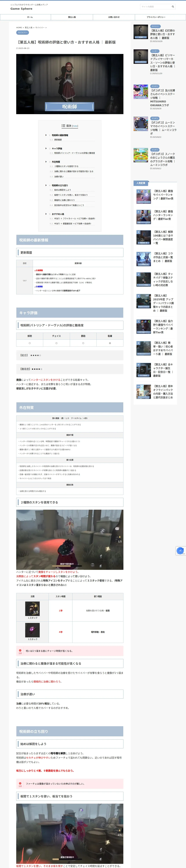Open the お問い合わせ nav tab
186x868 pixels.
click(x=114, y=17)
